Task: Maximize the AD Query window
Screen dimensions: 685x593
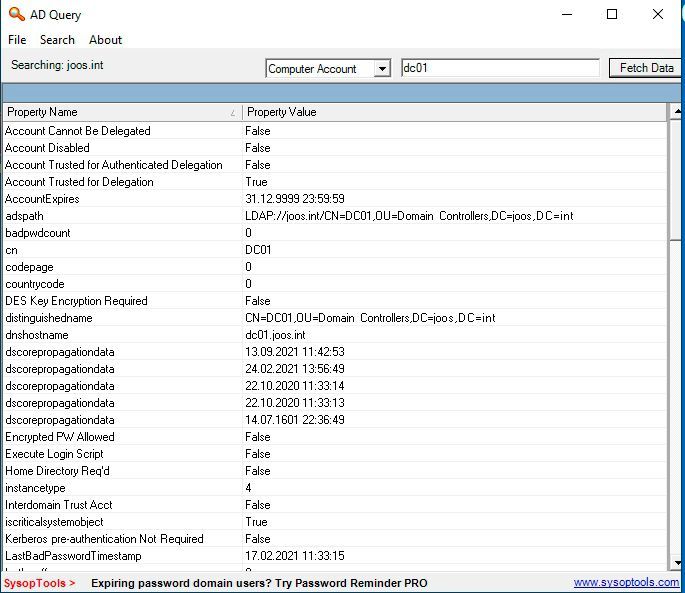Action: 612,14
